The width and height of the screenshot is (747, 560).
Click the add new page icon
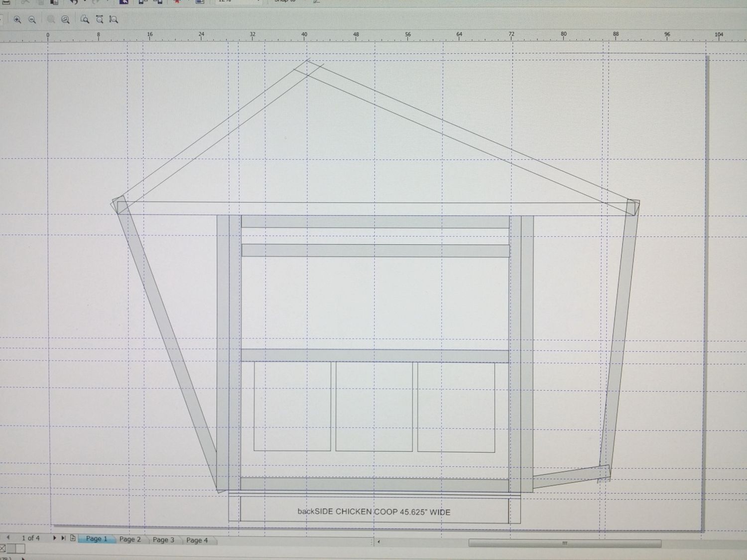pyautogui.click(x=73, y=538)
